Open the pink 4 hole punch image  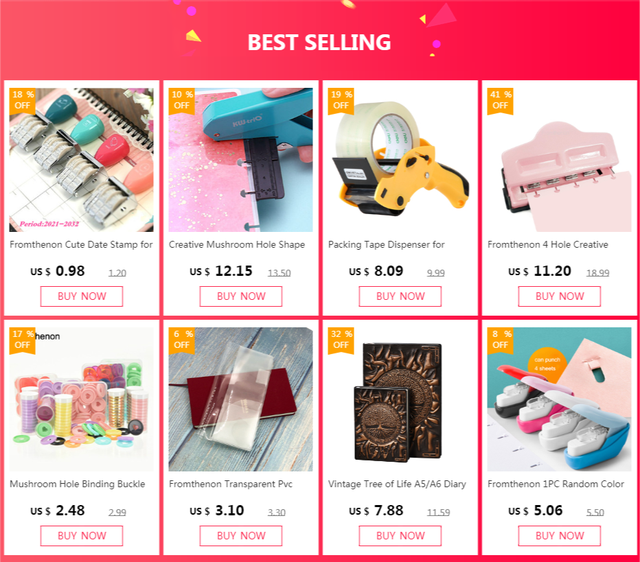click(x=559, y=160)
